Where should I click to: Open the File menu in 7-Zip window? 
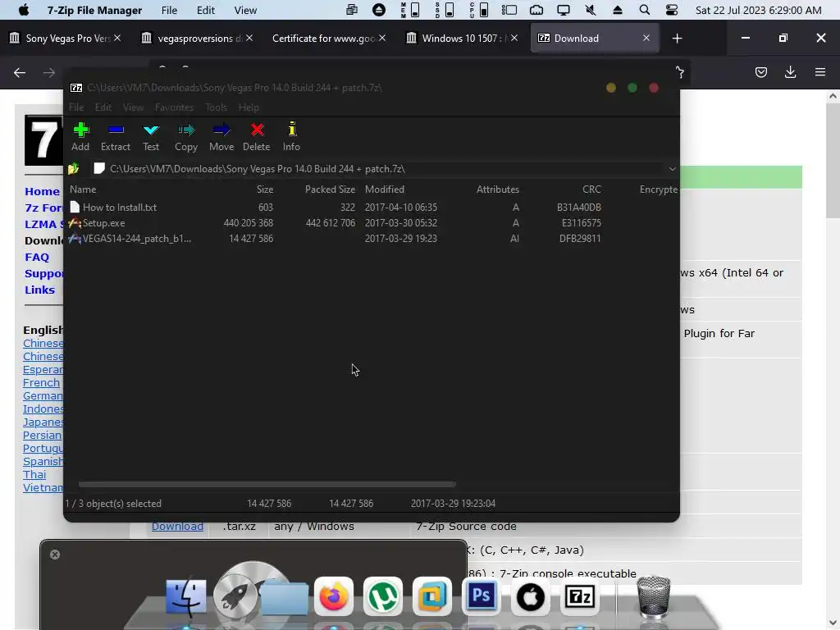(x=76, y=107)
